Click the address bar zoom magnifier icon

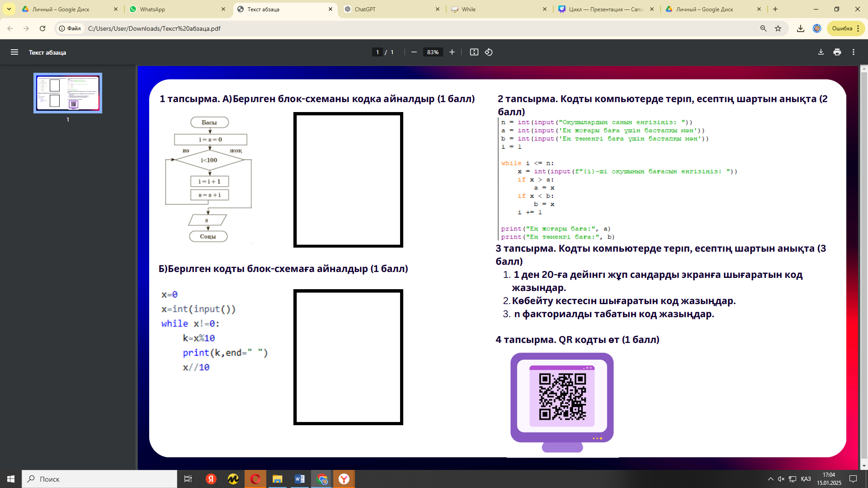[763, 28]
